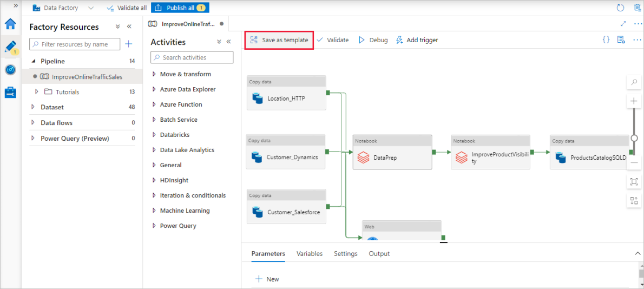644x289 pixels.
Task: Open the Manage toolbox icon
Action: [10, 93]
